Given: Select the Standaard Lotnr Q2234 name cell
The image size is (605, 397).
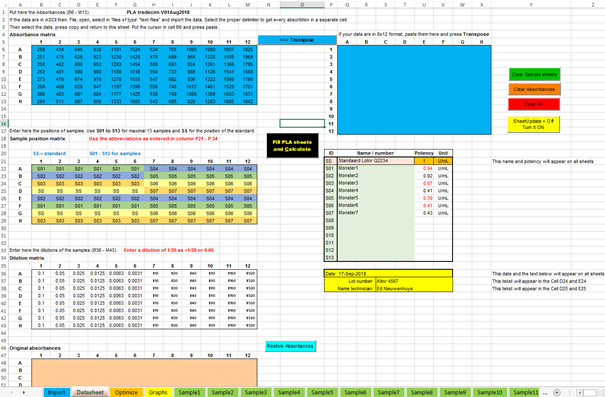Looking at the screenshot, I should click(x=376, y=161).
